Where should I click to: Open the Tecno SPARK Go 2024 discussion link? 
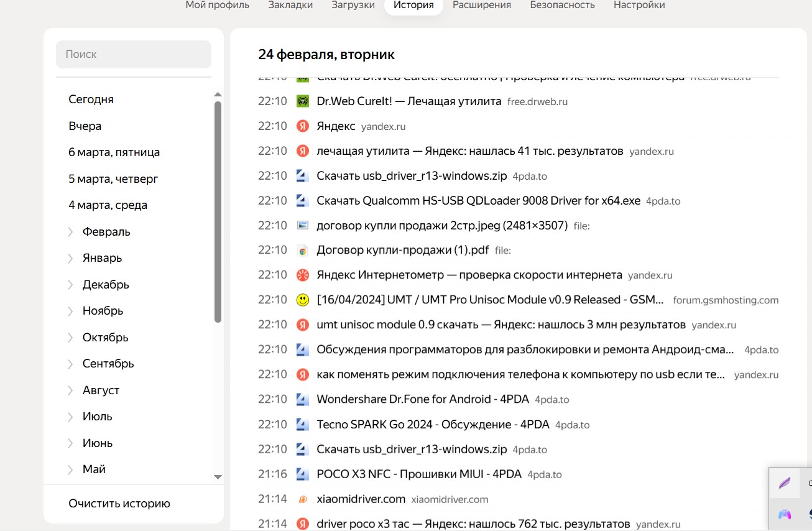(x=432, y=424)
